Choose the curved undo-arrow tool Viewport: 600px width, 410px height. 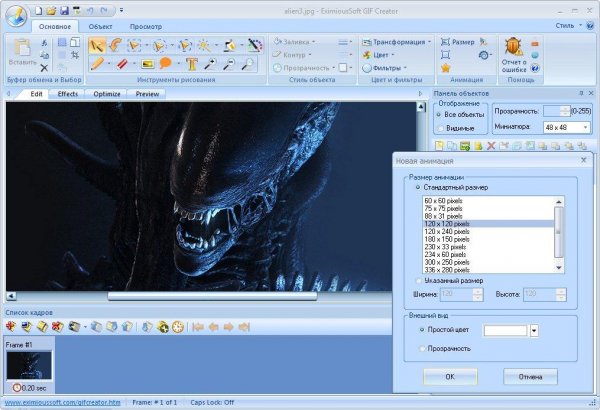pos(115,46)
